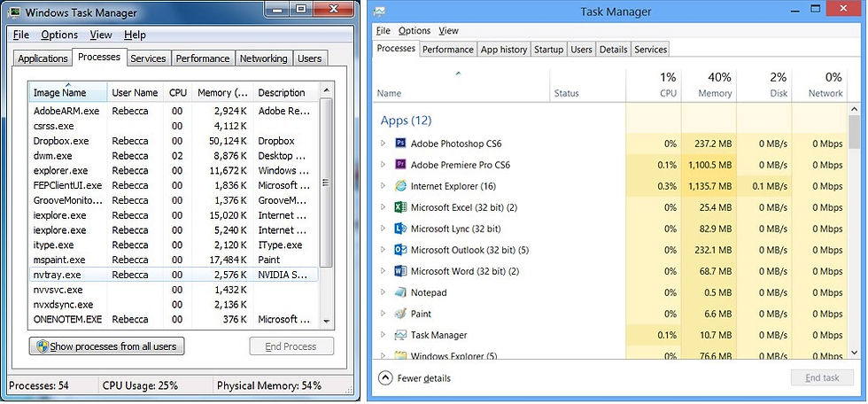This screenshot has height=404, width=868.
Task: Select the mspaint.exe process
Action: (x=174, y=260)
